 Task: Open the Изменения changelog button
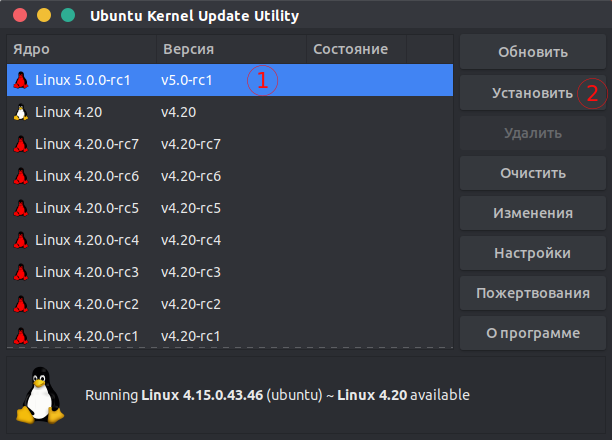point(533,213)
